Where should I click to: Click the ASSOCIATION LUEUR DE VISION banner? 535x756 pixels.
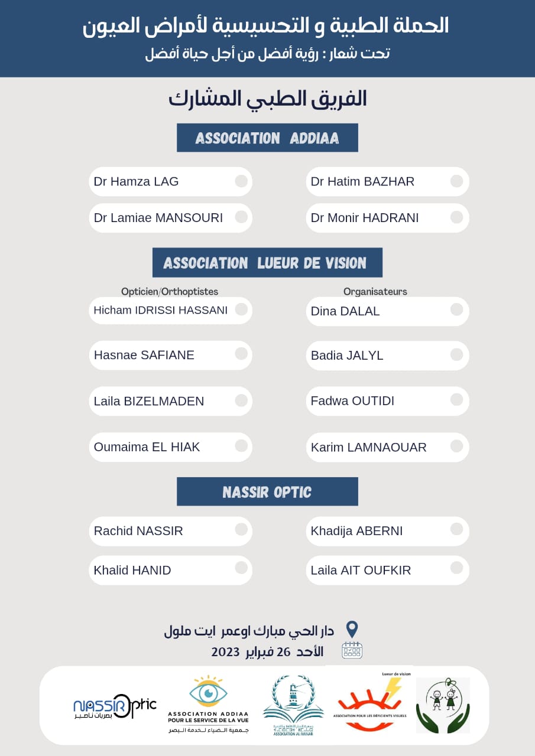267,263
